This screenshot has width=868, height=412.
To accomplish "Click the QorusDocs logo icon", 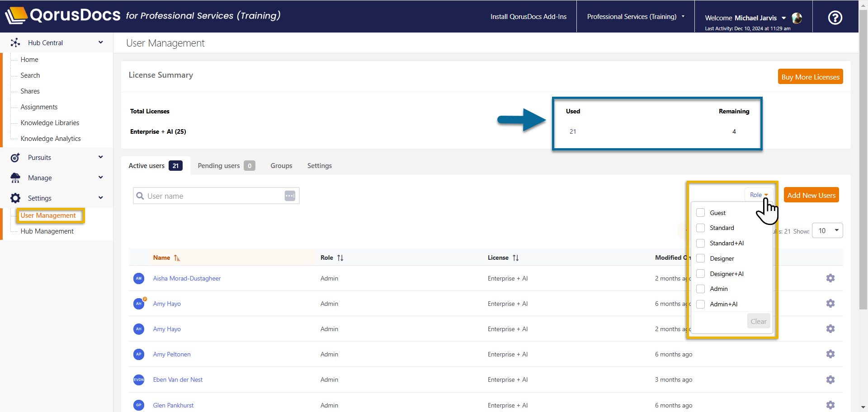I will (x=16, y=15).
